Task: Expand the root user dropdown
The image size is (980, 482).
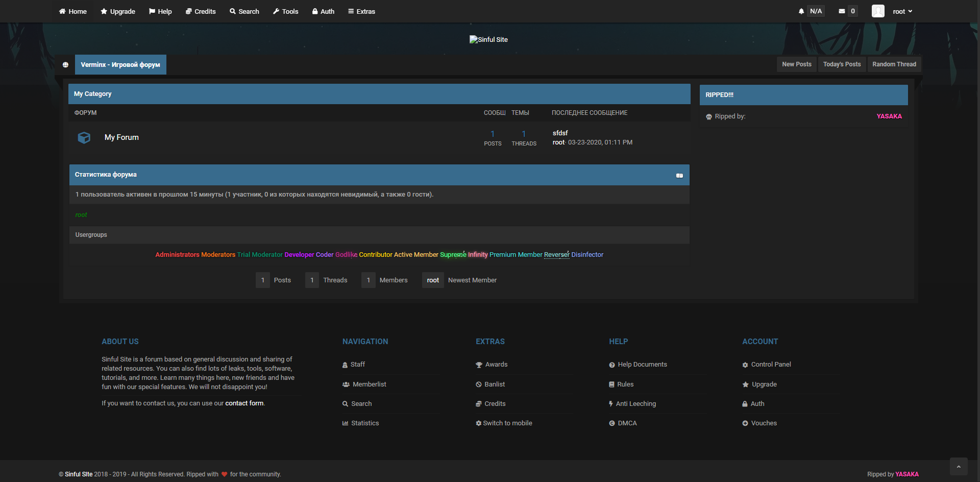Action: (902, 11)
